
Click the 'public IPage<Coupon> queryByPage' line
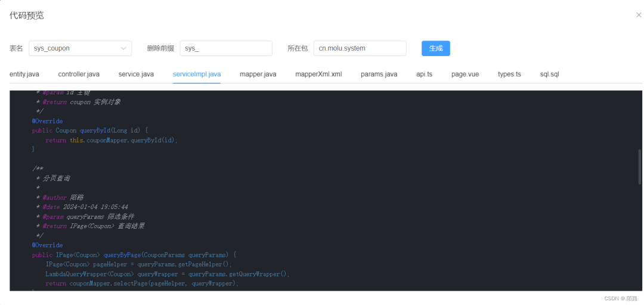[134, 254]
